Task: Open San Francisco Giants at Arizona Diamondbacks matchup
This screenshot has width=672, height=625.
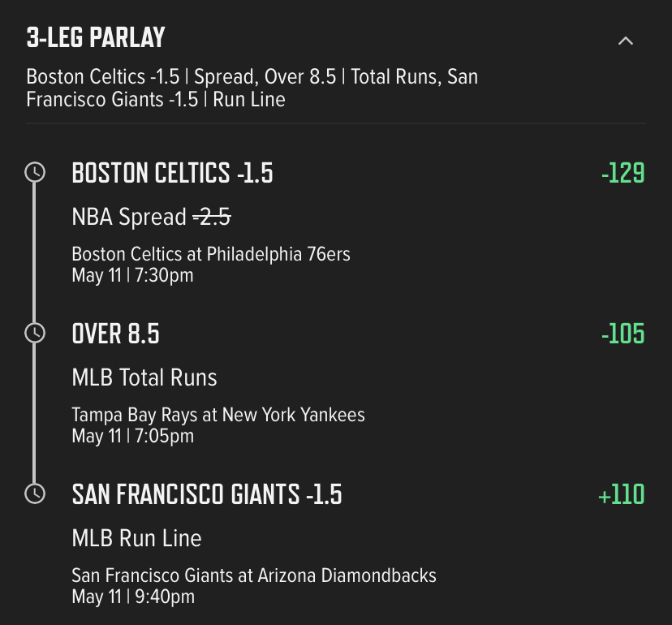Action: click(254, 575)
